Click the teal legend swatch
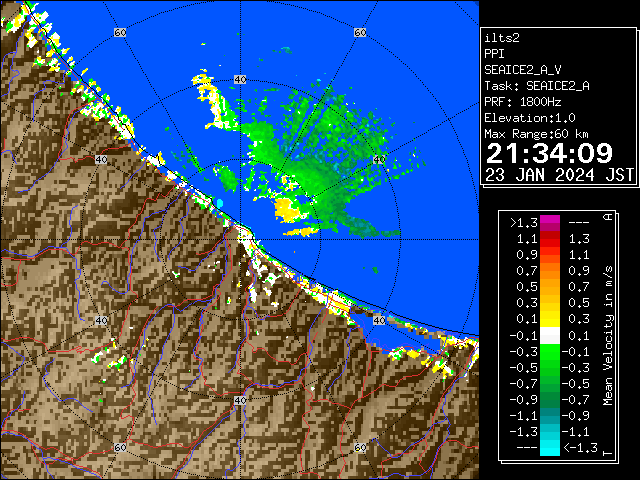Image resolution: width=640 pixels, height=480 pixels. click(x=550, y=416)
